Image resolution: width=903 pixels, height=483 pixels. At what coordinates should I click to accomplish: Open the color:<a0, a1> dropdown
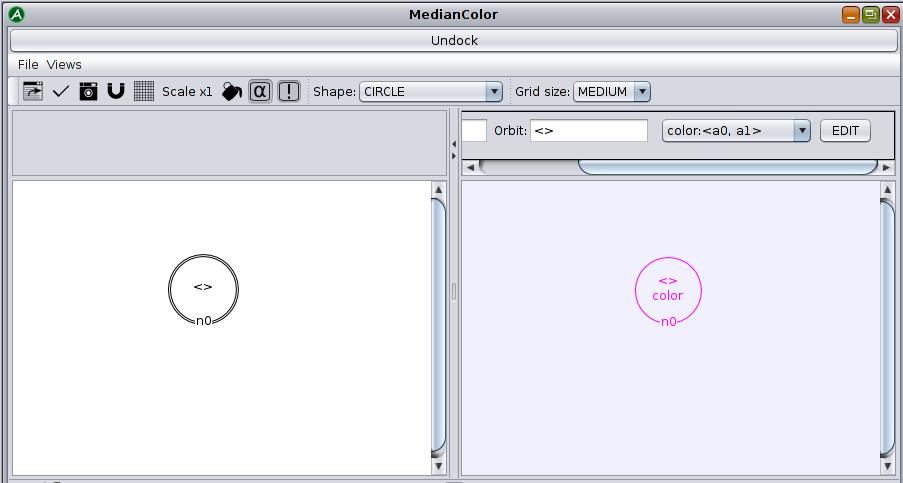(736, 131)
